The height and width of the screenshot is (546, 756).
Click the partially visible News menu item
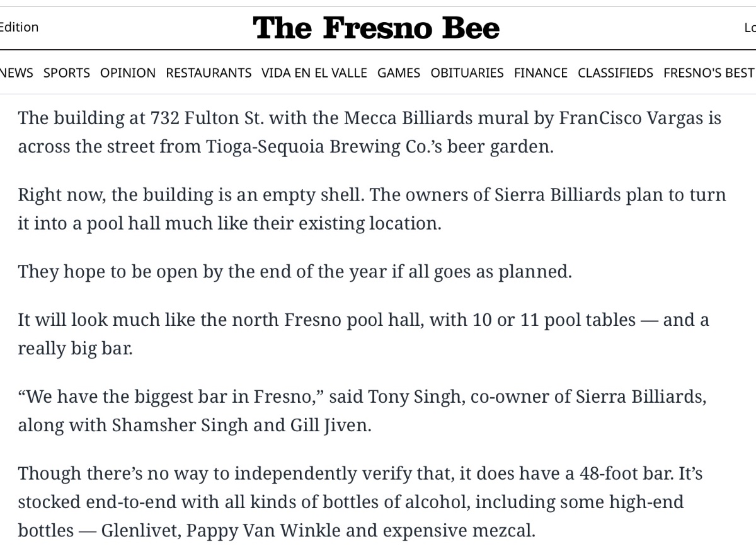pos(16,73)
